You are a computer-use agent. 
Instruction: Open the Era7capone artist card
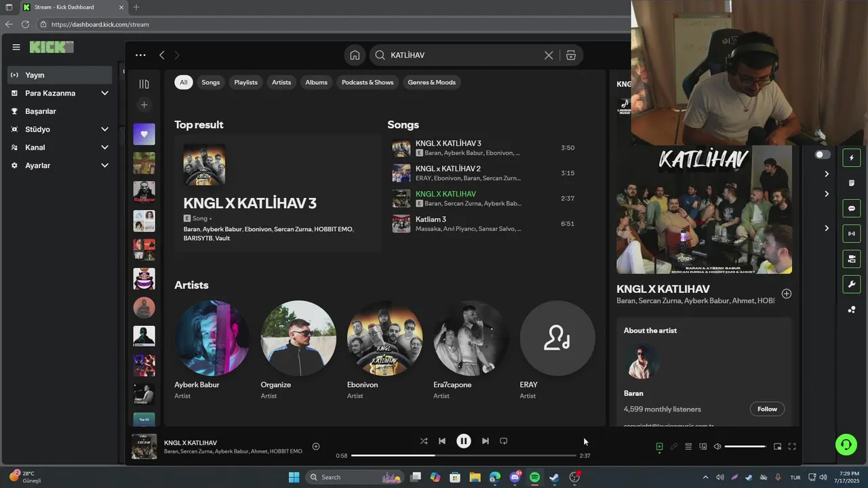click(x=471, y=350)
